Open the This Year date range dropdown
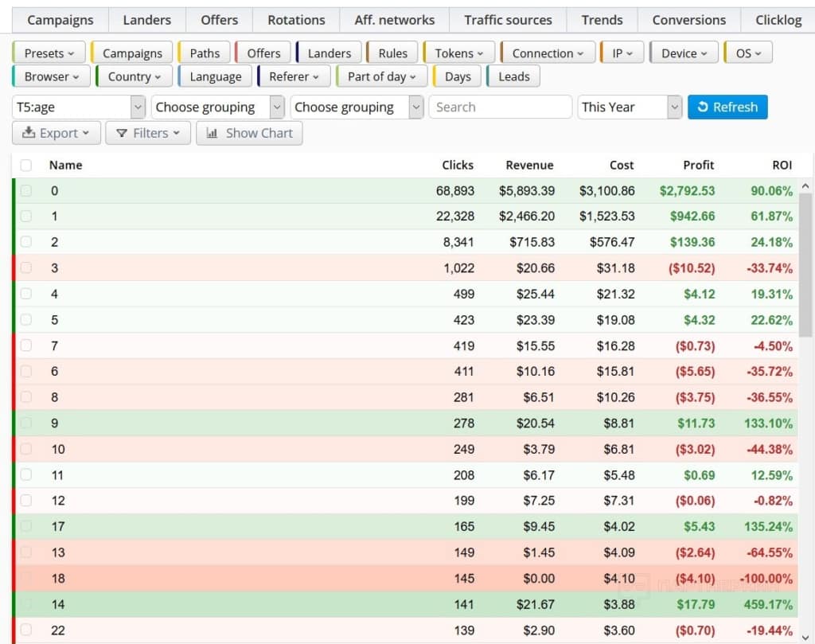 (x=630, y=107)
